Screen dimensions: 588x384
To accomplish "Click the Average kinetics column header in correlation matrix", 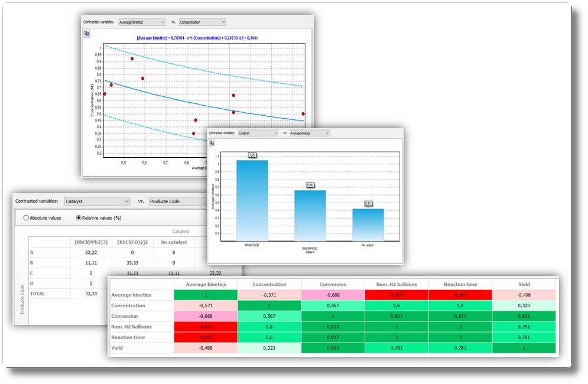I will [x=206, y=284].
